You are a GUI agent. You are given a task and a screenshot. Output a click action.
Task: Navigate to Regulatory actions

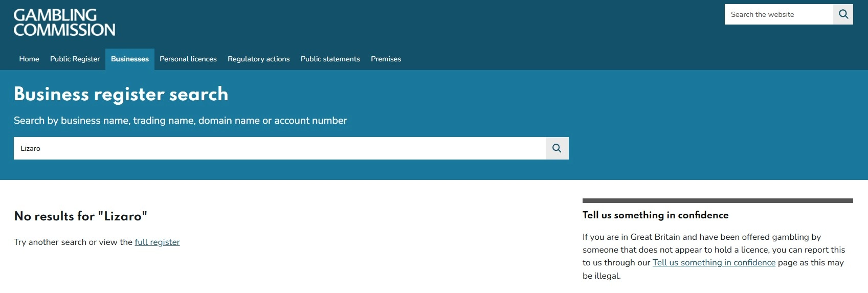(x=259, y=59)
